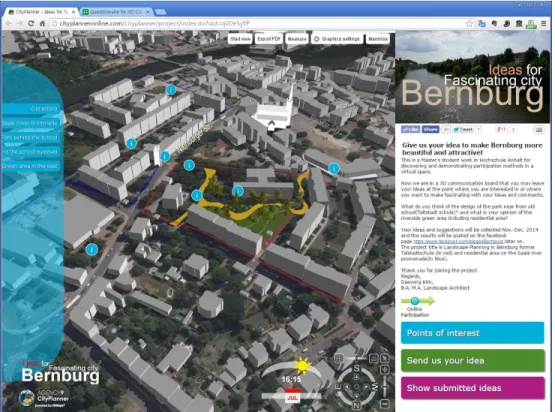555x412 pixels.
Task: Click the translate extension icon
Action: click(482, 23)
